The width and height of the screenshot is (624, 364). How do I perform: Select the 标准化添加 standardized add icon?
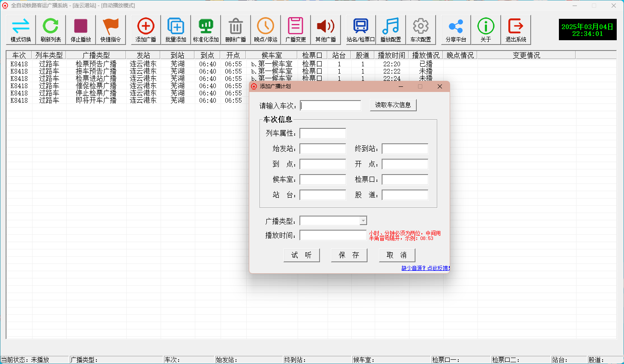(206, 30)
